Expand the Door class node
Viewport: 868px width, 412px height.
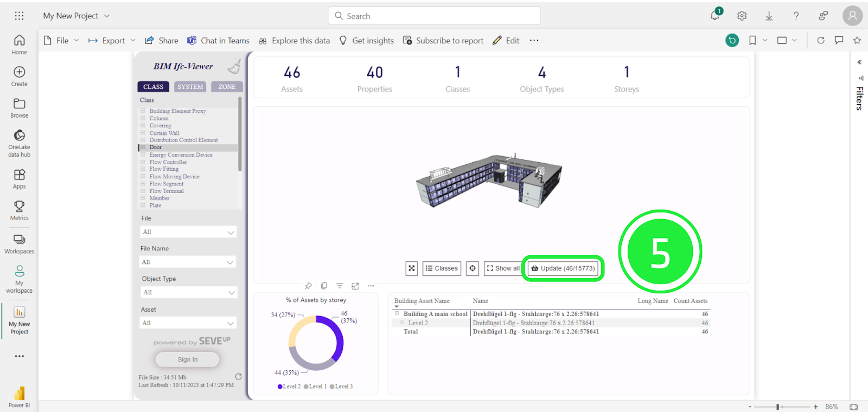pos(143,147)
